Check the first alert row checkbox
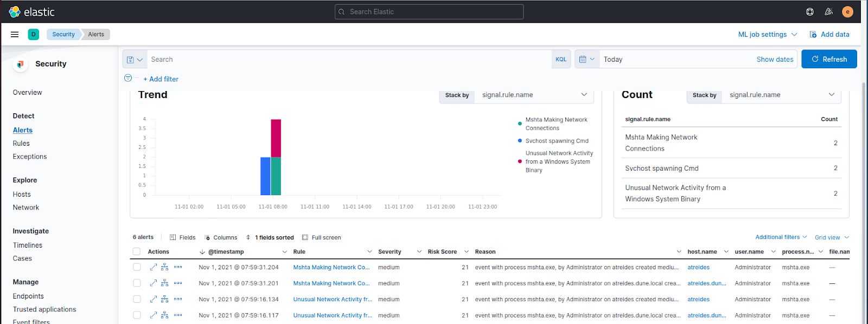 pyautogui.click(x=137, y=267)
